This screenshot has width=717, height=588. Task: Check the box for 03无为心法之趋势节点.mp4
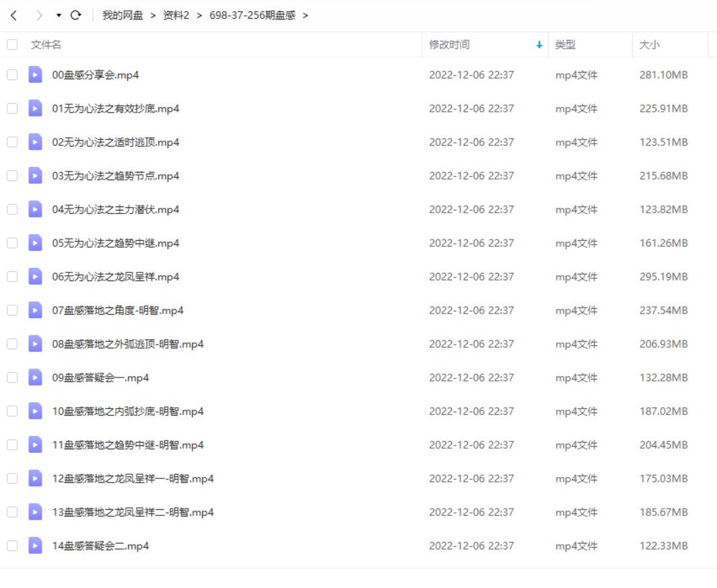click(12, 176)
